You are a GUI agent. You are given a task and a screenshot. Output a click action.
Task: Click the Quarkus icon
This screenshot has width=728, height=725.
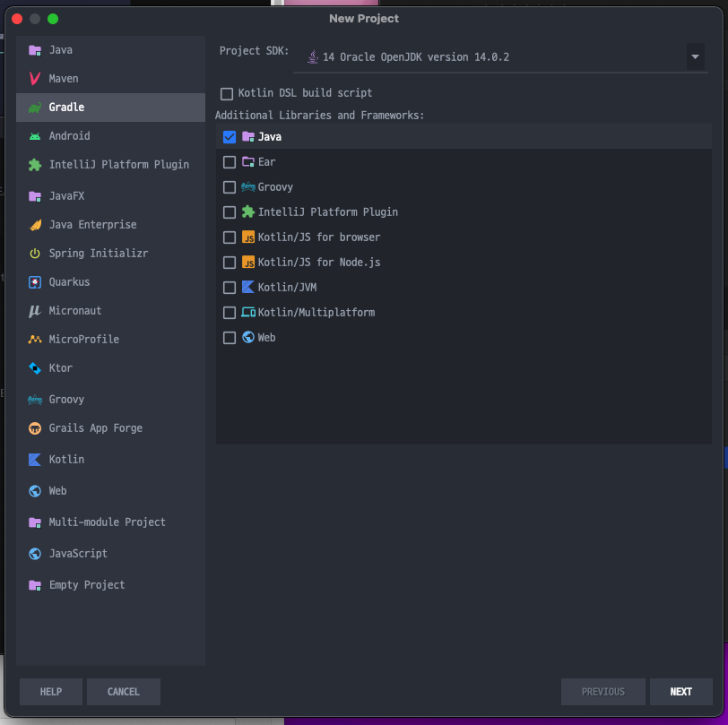[35, 282]
